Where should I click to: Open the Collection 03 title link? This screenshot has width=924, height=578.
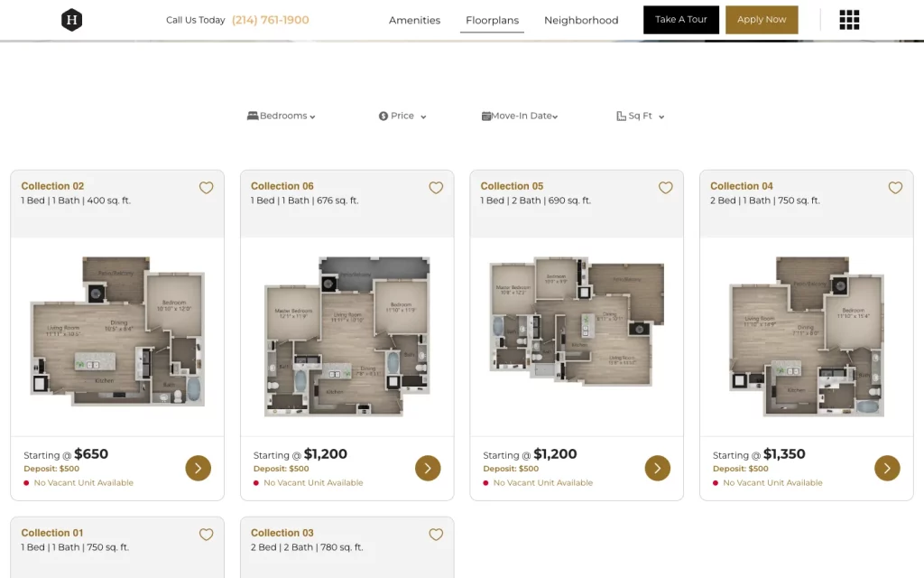coord(282,533)
